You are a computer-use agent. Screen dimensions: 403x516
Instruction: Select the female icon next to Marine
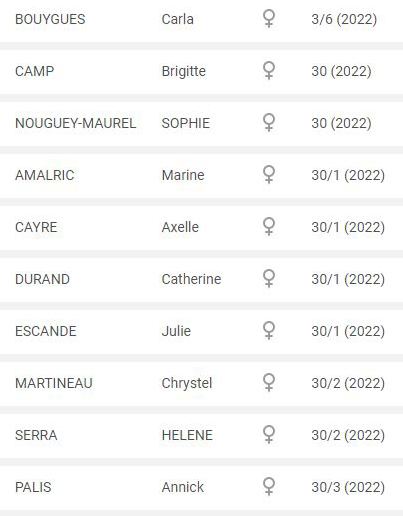click(x=269, y=174)
